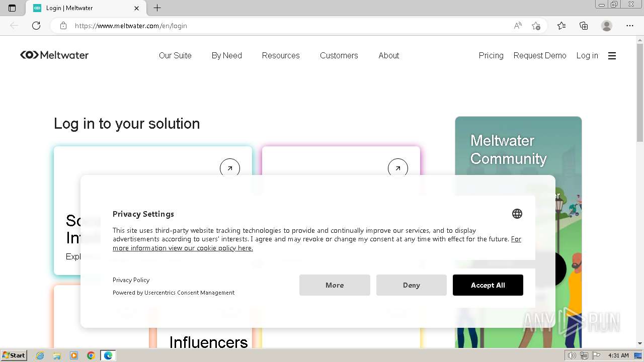Open the Privacy Policy link
Screen dimensions: 644x362
coord(131,280)
